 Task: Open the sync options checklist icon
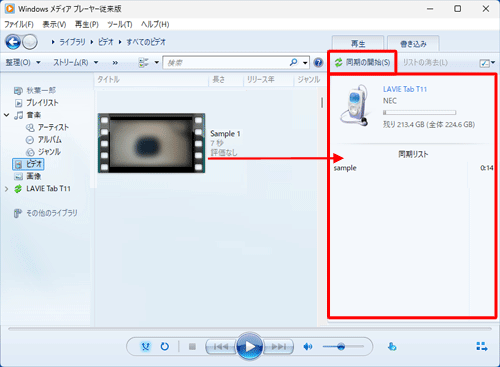(x=484, y=63)
